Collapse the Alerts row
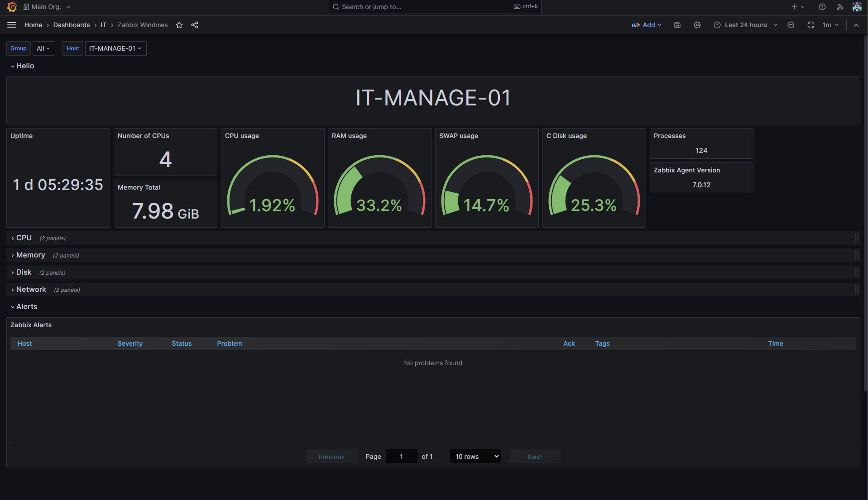 click(x=24, y=307)
